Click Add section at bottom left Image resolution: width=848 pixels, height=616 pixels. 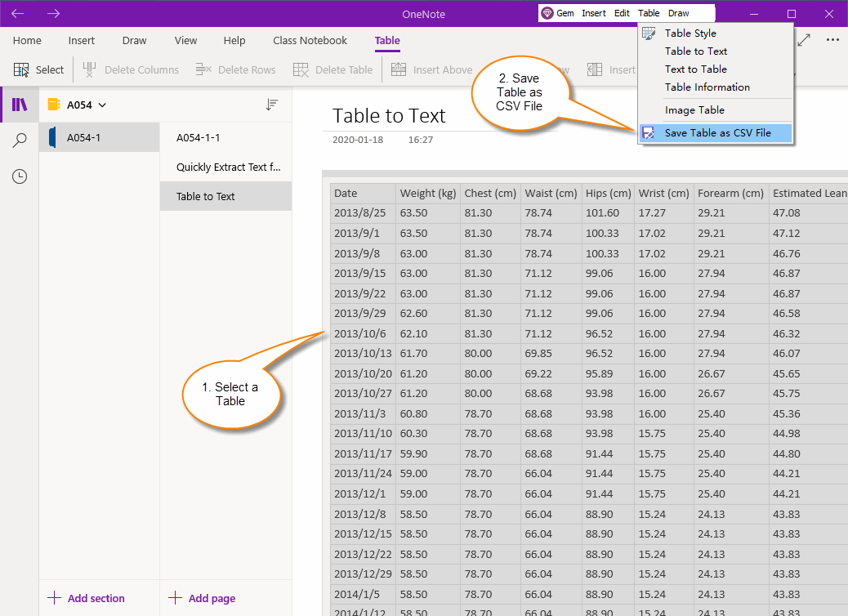click(86, 598)
